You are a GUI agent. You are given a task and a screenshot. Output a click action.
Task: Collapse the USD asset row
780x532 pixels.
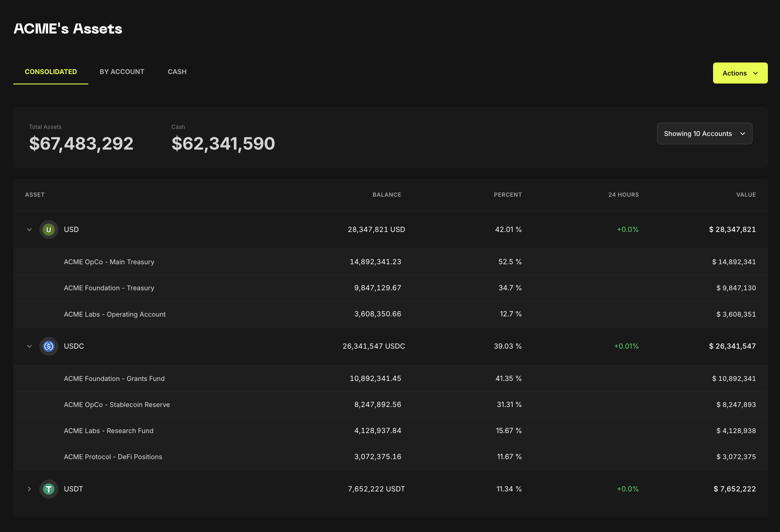29,230
